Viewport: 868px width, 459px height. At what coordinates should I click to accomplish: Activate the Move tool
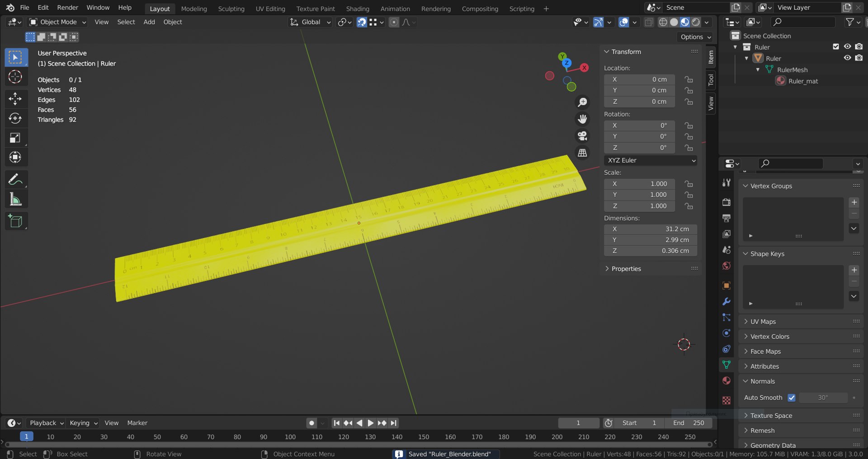[x=15, y=98]
